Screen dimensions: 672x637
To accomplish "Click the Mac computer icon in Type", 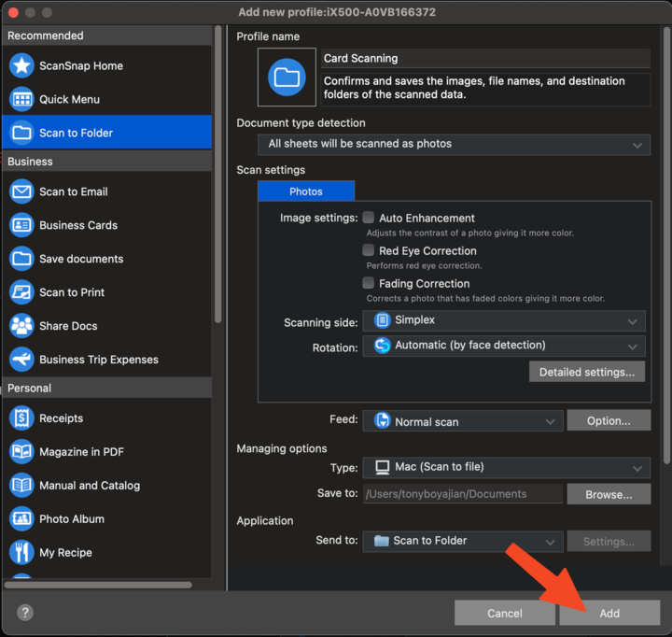I will [x=383, y=467].
